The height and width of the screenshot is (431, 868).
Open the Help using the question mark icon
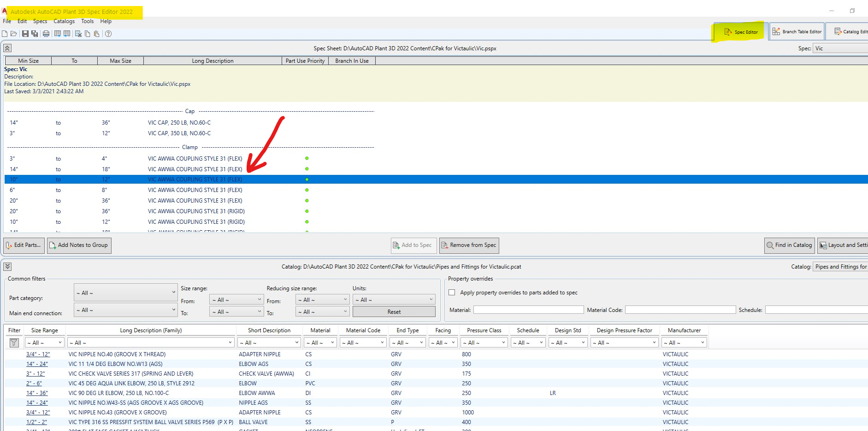tap(108, 33)
